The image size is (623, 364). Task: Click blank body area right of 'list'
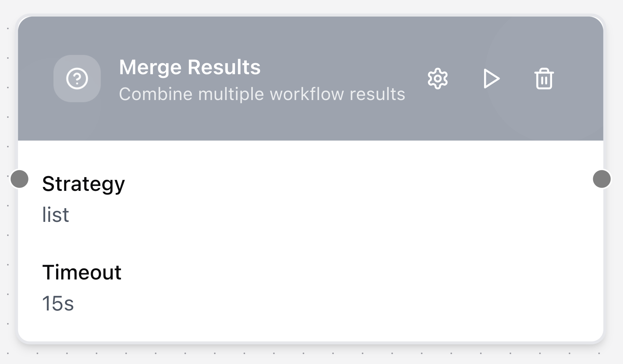click(x=333, y=215)
